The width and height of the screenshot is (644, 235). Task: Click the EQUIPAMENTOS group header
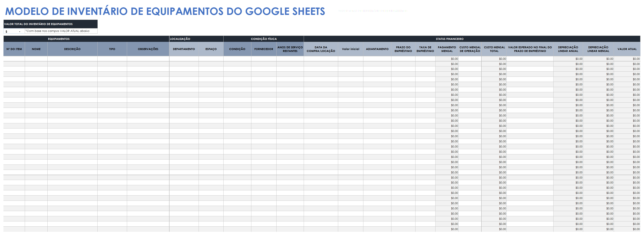point(86,39)
